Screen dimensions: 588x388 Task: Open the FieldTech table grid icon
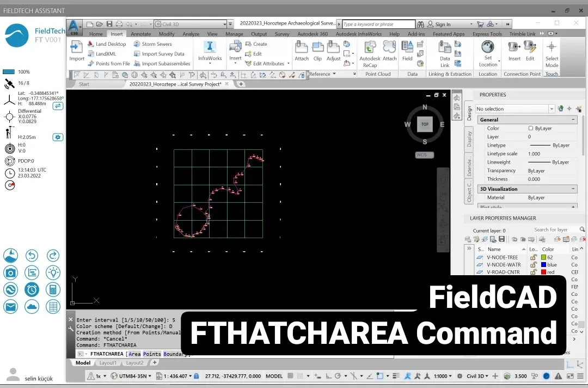click(53, 307)
